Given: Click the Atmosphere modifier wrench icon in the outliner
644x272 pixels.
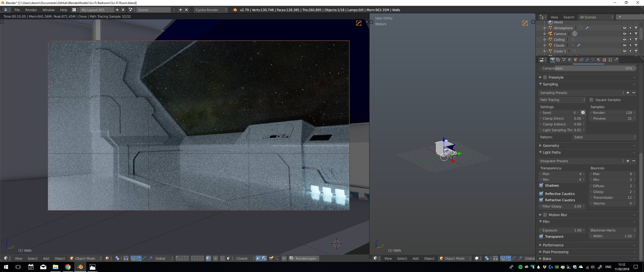Looking at the screenshot, I should point(587,28).
